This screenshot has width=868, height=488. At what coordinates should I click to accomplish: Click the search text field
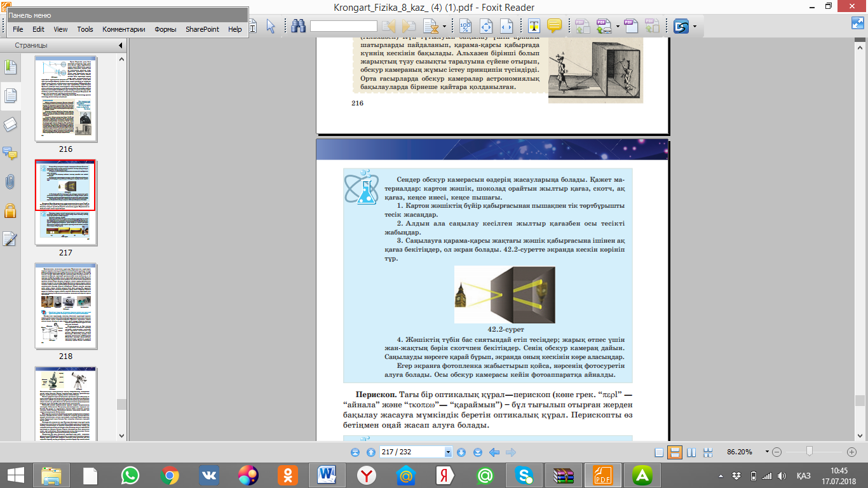(x=344, y=26)
